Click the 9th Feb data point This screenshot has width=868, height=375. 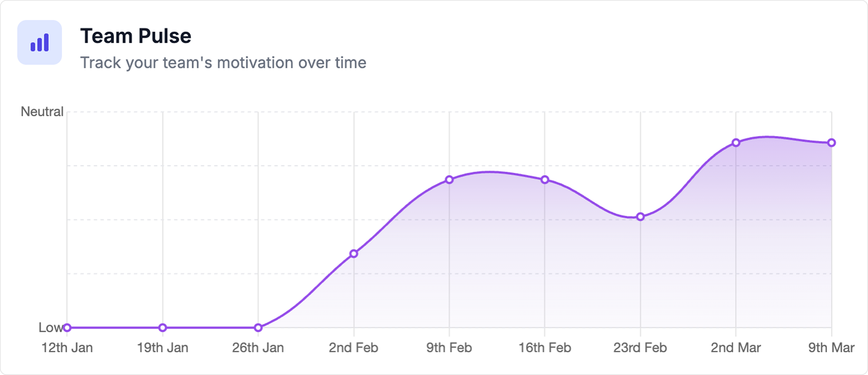[449, 180]
